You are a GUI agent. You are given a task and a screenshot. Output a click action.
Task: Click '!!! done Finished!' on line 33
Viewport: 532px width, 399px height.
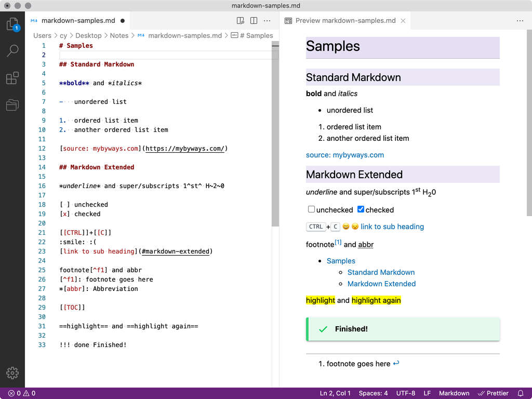(93, 345)
